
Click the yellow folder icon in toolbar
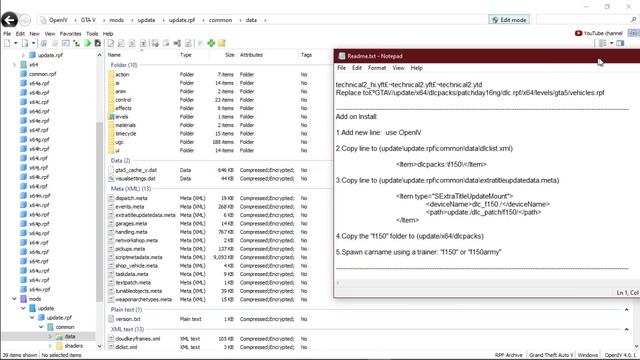tap(222, 43)
